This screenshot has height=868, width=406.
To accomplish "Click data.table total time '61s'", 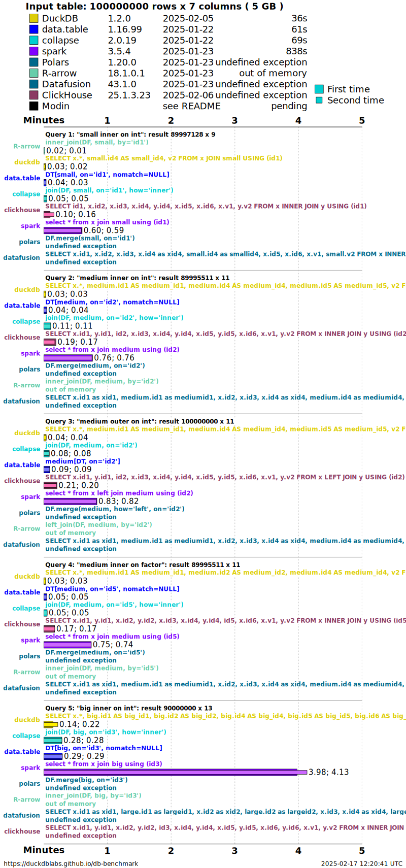I will (x=299, y=29).
